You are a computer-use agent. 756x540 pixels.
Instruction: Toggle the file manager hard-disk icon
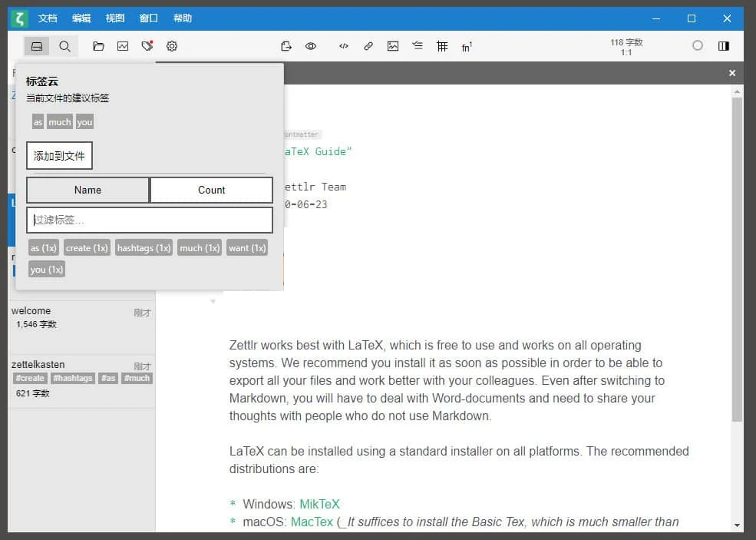(36, 46)
